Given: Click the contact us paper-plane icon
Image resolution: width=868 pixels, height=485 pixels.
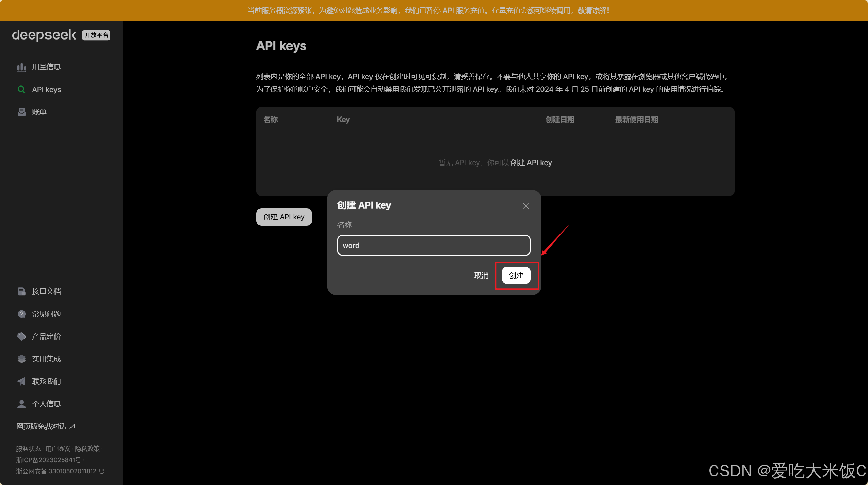Looking at the screenshot, I should [21, 381].
